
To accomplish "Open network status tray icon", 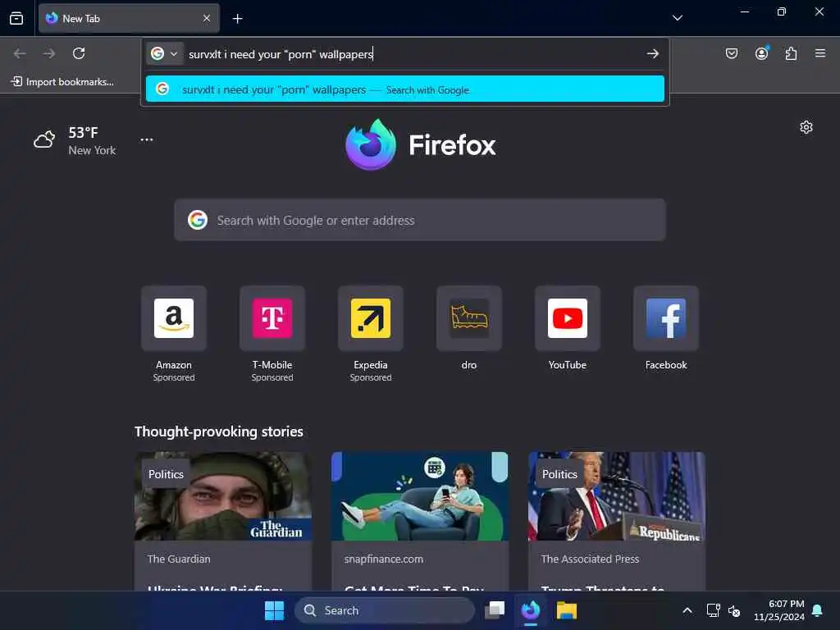I will click(x=713, y=610).
